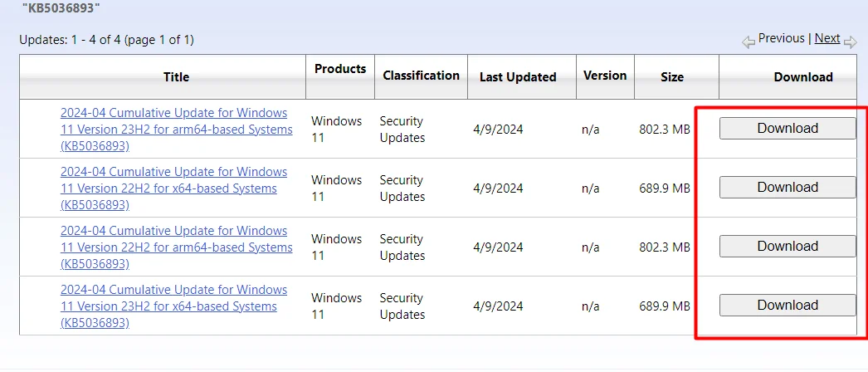The image size is (868, 372).
Task: Open 22H2 x64-based Systems update link
Action: click(x=173, y=188)
